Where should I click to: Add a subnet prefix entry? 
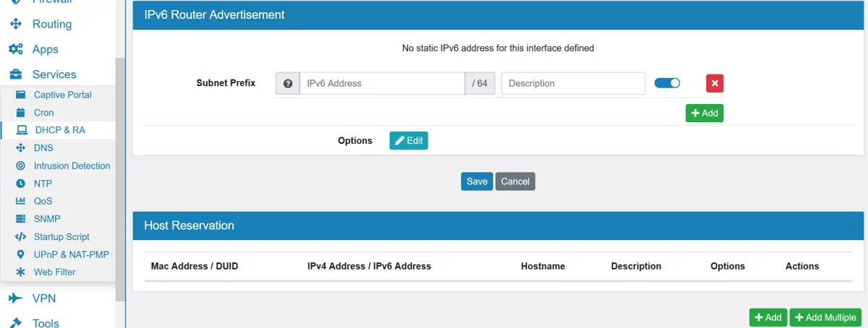click(x=705, y=113)
